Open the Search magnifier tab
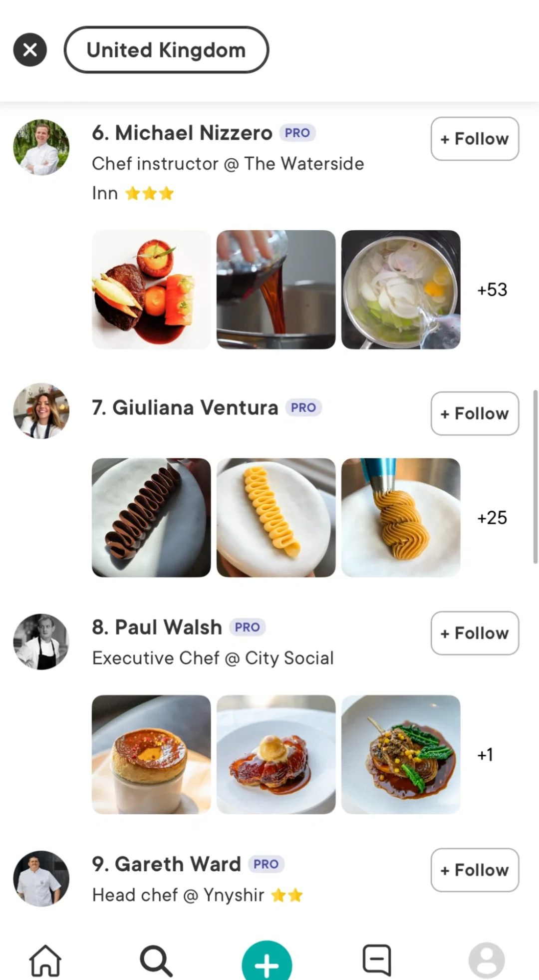This screenshot has width=539, height=980. point(156,960)
